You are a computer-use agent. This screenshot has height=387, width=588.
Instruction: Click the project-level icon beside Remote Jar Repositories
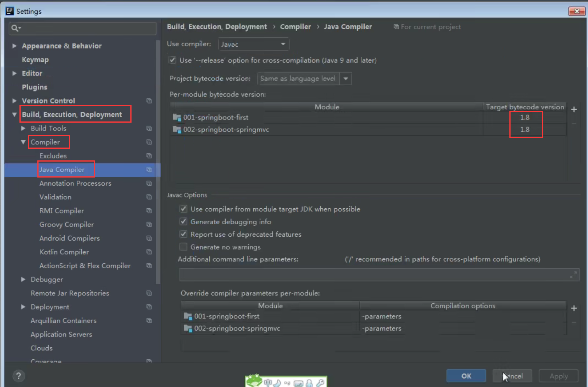[x=149, y=293]
